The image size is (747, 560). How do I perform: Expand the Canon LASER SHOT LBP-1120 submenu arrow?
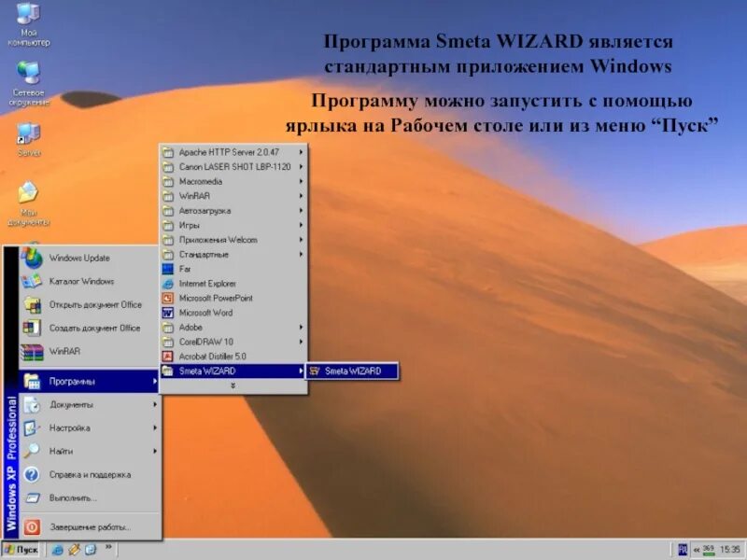coord(301,167)
